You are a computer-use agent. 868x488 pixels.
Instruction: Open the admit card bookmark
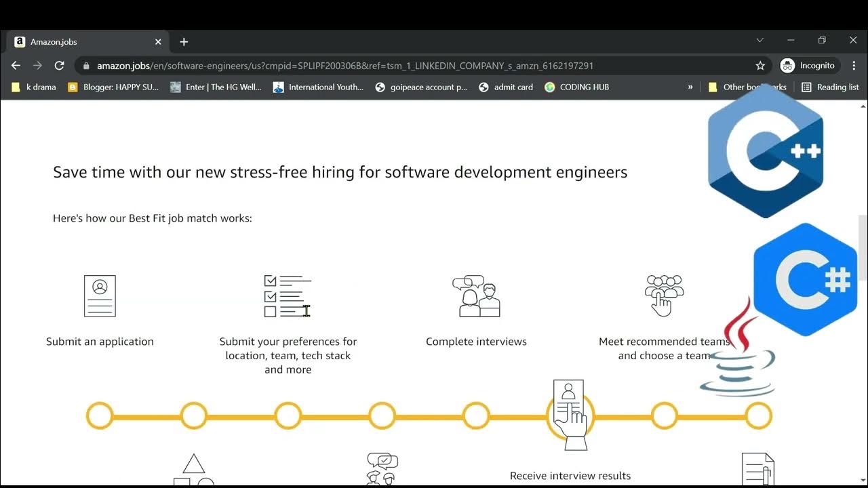point(506,87)
